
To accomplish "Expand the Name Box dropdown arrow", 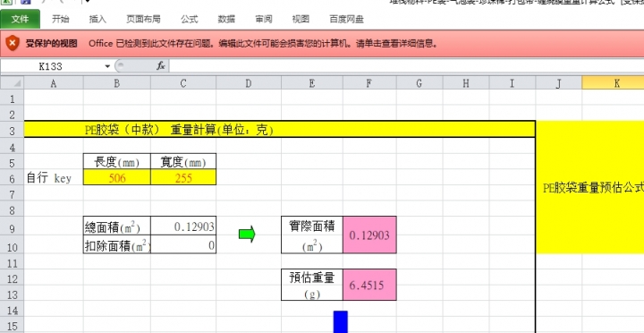I will (x=107, y=66).
